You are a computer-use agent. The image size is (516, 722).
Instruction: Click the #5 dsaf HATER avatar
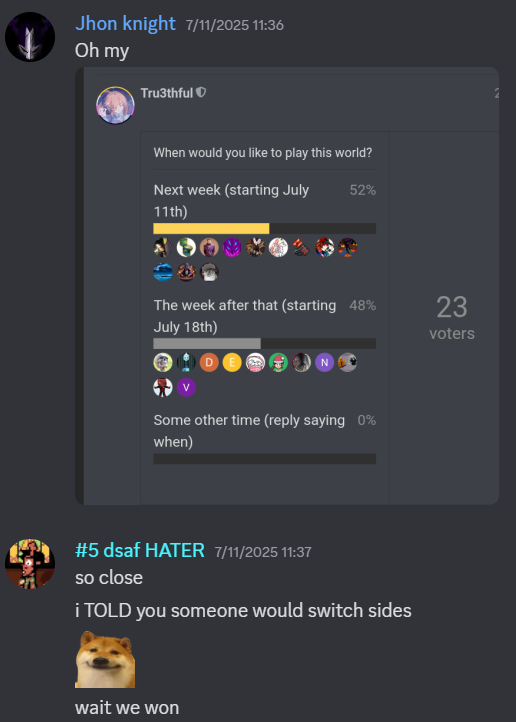[30, 564]
